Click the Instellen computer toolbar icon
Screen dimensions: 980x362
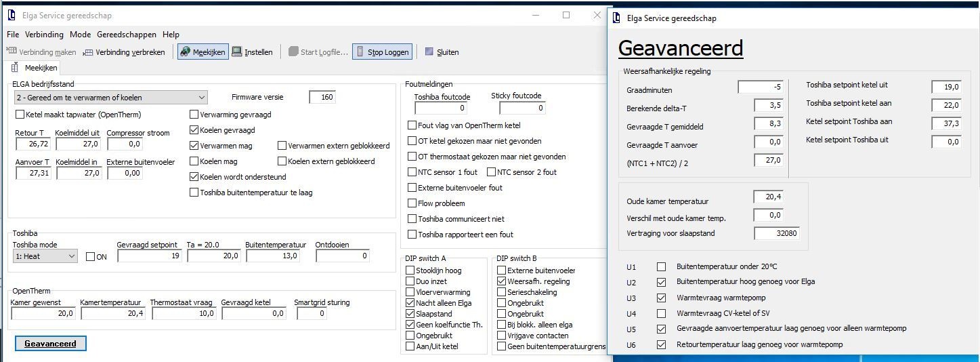pos(237,52)
